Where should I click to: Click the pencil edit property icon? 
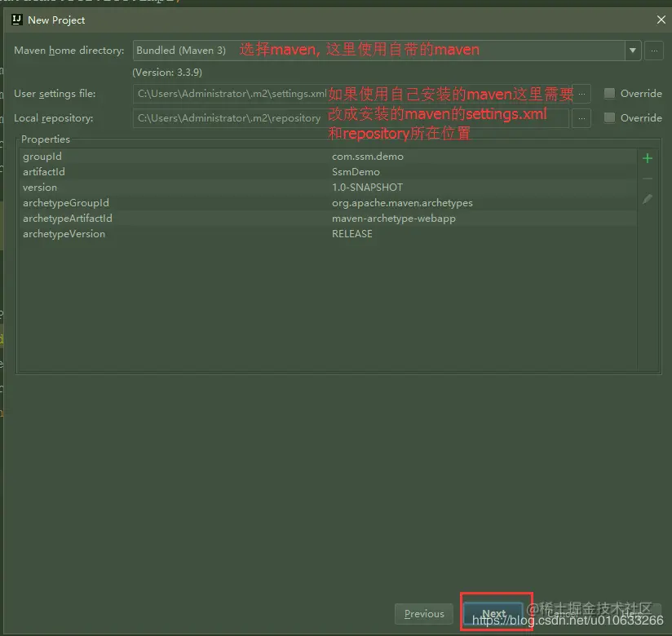[x=648, y=199]
